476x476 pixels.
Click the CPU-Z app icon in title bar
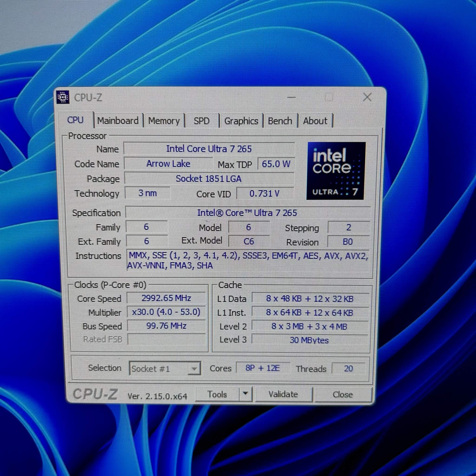(x=63, y=97)
